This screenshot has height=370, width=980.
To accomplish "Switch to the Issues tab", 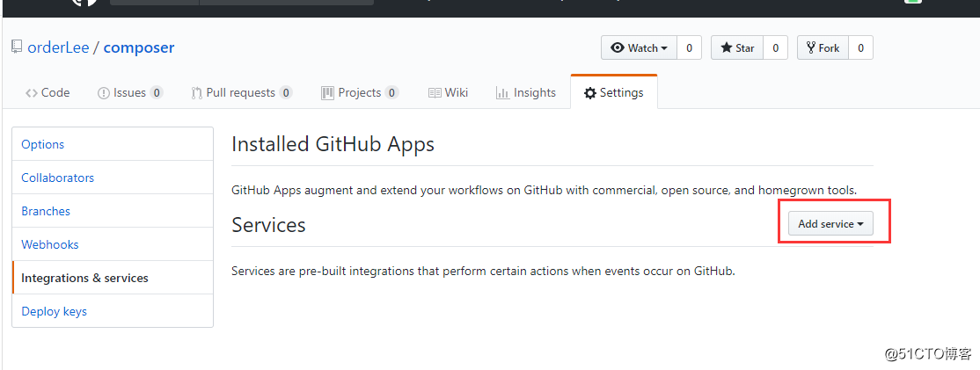I will [x=130, y=92].
